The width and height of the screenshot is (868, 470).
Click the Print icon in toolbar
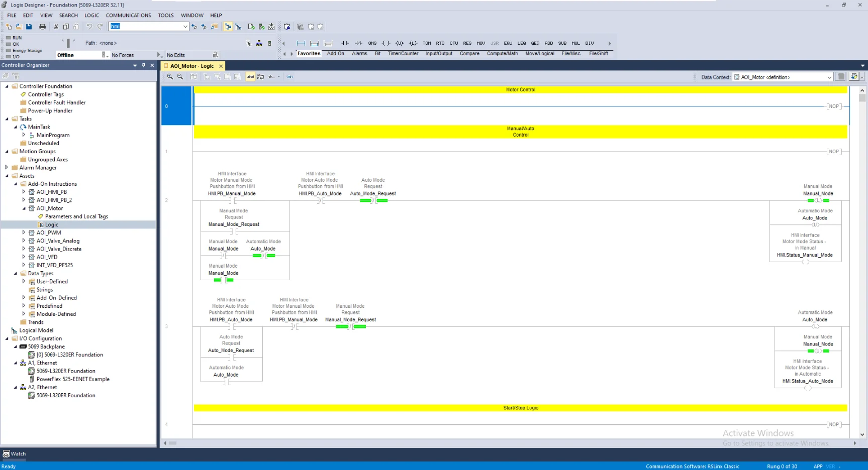click(x=42, y=27)
